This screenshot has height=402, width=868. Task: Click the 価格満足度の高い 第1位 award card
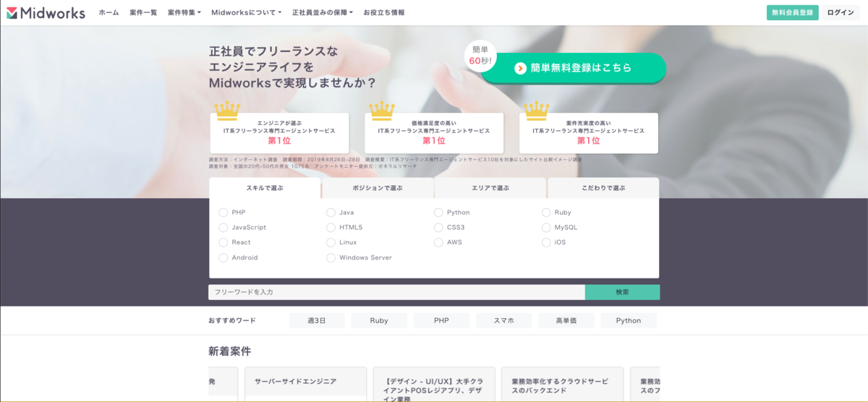pyautogui.click(x=434, y=133)
